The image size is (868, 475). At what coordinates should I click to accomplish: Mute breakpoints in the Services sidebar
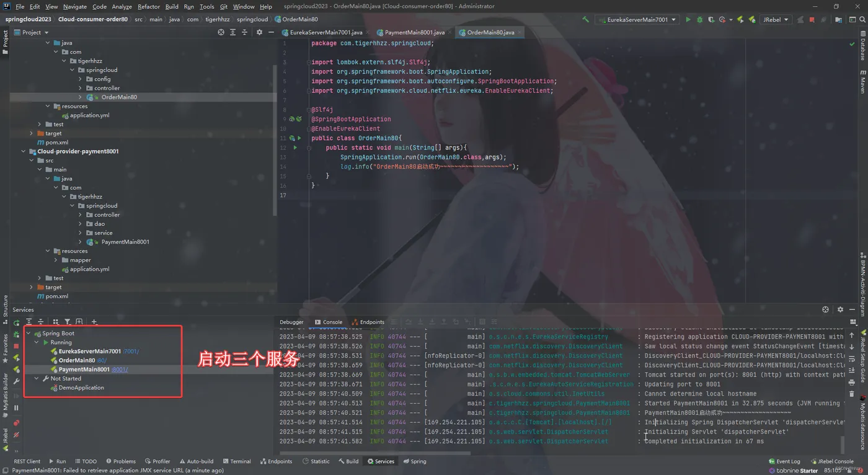(x=17, y=435)
